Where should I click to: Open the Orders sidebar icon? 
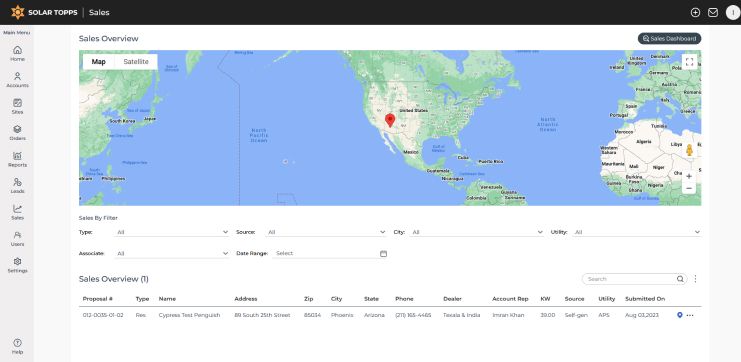[17, 133]
